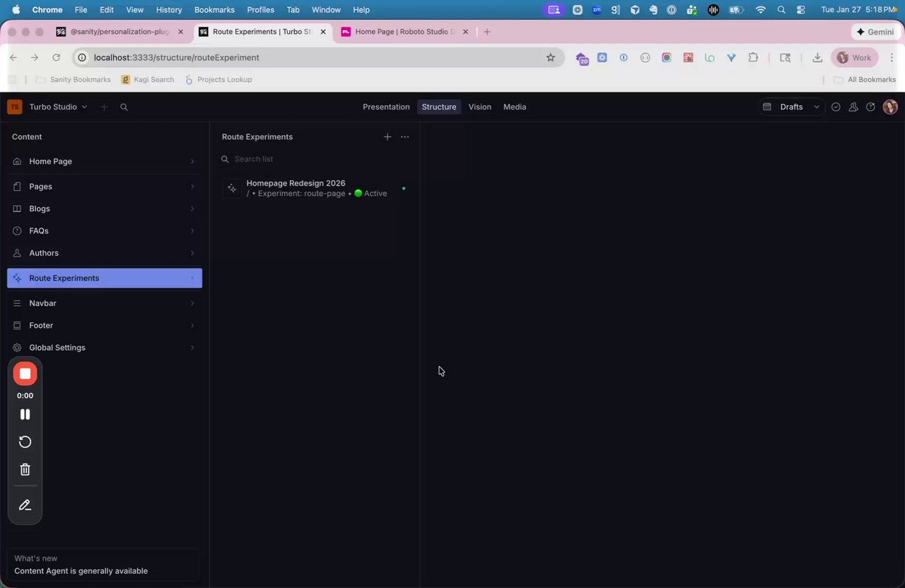Screen dimensions: 905x588
Task: Expand the Global Settings row chevron
Action: point(192,348)
